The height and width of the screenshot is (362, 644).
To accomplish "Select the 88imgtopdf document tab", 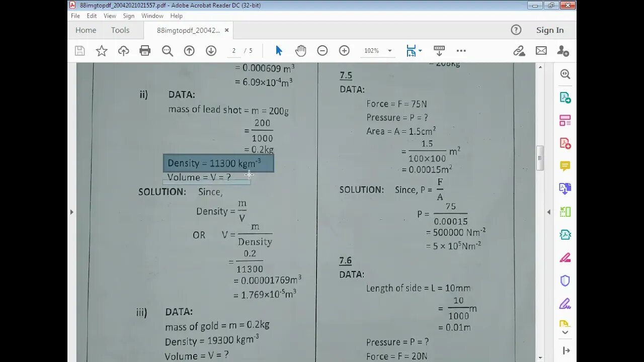I will pyautogui.click(x=188, y=30).
